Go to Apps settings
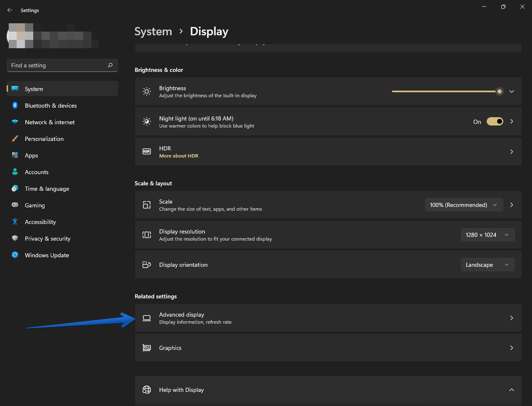Image resolution: width=532 pixels, height=406 pixels. [x=62, y=155]
